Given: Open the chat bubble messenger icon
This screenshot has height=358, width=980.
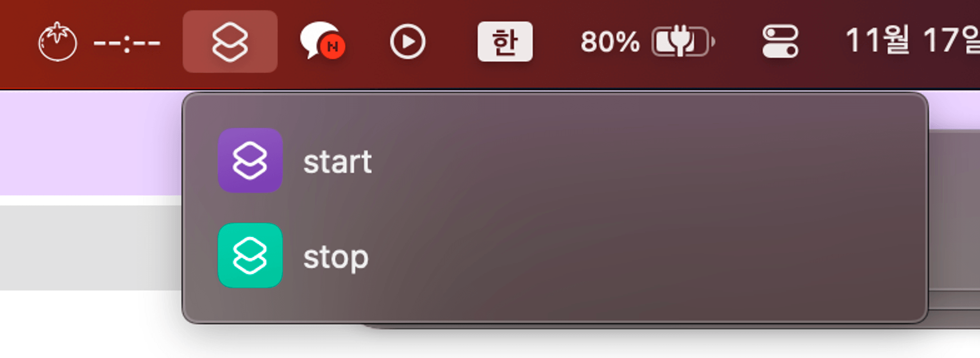Looking at the screenshot, I should pos(318,39).
